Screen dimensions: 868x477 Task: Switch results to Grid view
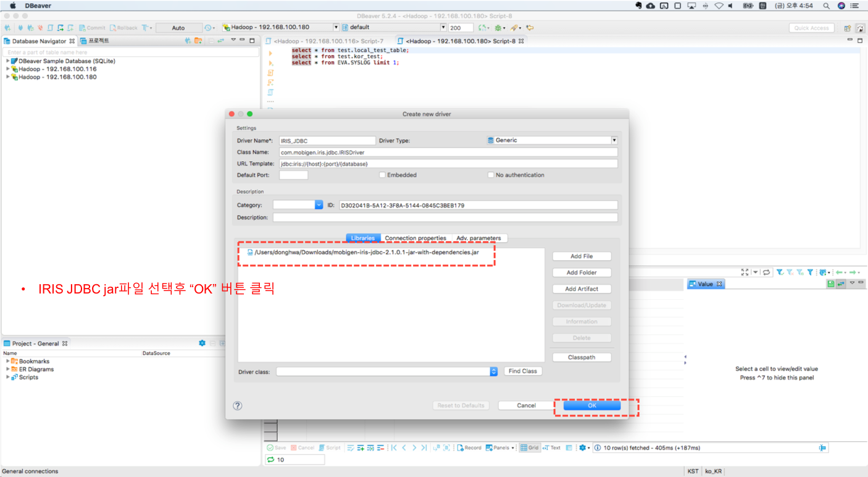pos(529,448)
